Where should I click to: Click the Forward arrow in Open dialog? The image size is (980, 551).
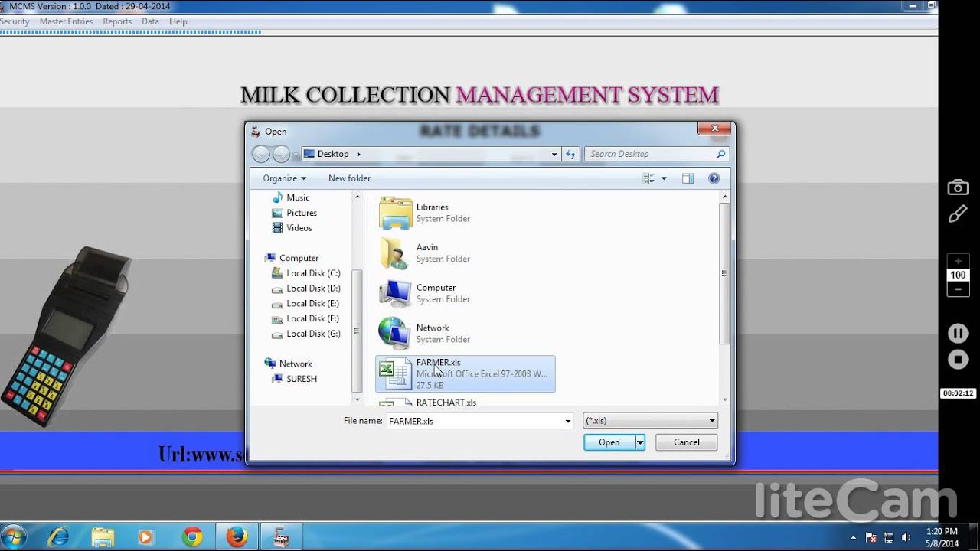coord(281,154)
